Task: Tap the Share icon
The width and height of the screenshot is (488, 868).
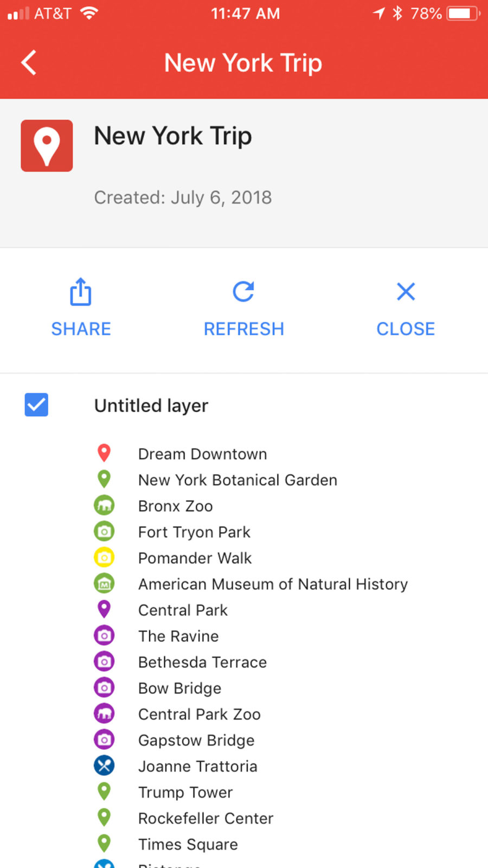Action: tap(81, 291)
